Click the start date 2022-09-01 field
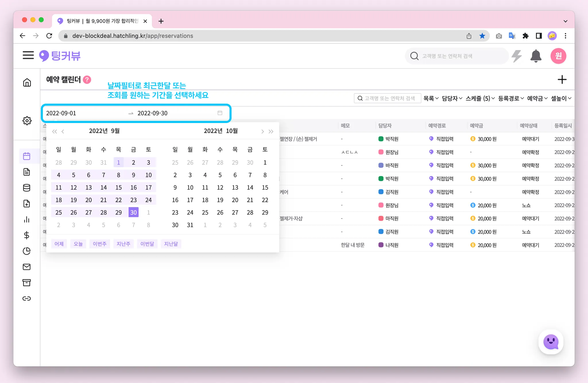Viewport: 588px width, 383px height. point(61,113)
